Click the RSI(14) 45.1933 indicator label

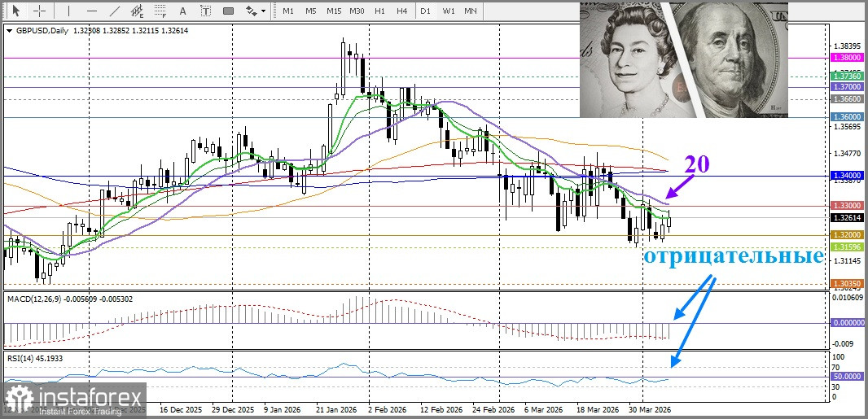pyautogui.click(x=35, y=358)
